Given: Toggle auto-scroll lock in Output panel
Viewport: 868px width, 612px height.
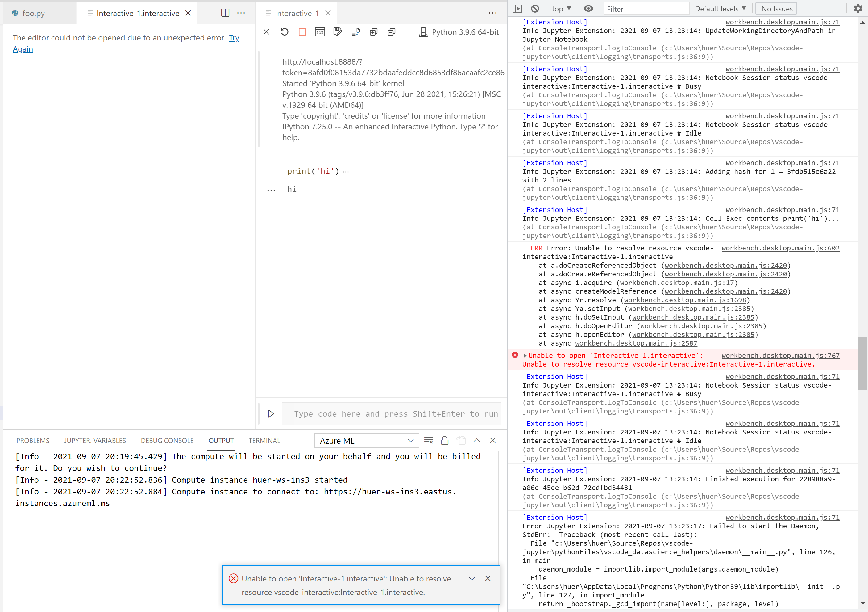Looking at the screenshot, I should (x=444, y=440).
